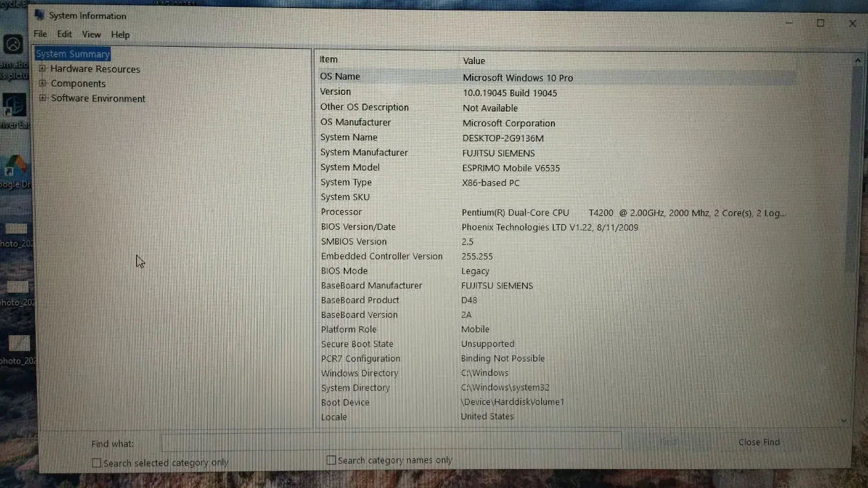868x488 pixels.
Task: Enable Search selected category only
Action: (97, 463)
